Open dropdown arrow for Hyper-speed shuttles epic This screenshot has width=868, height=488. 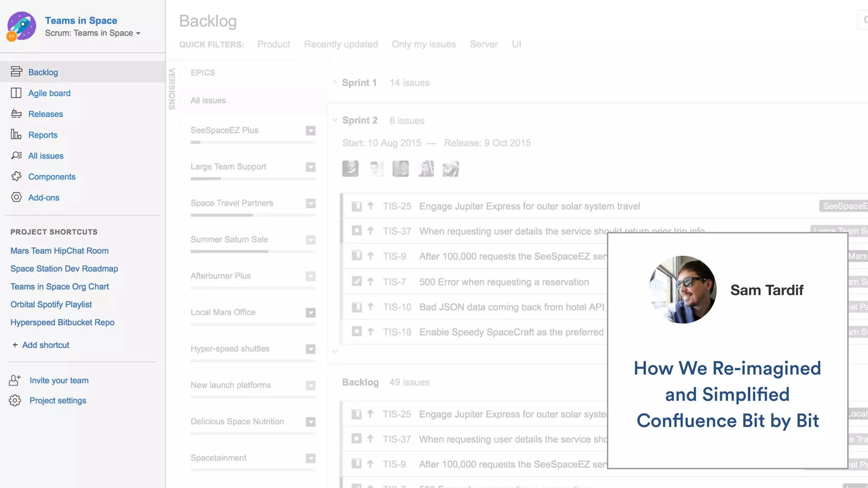tap(311, 349)
